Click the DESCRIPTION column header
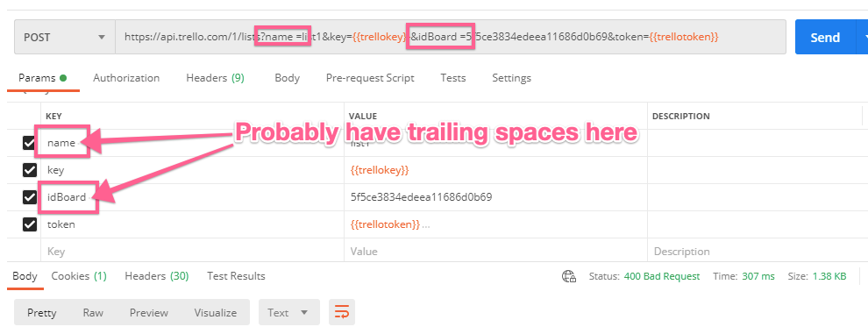 681,117
